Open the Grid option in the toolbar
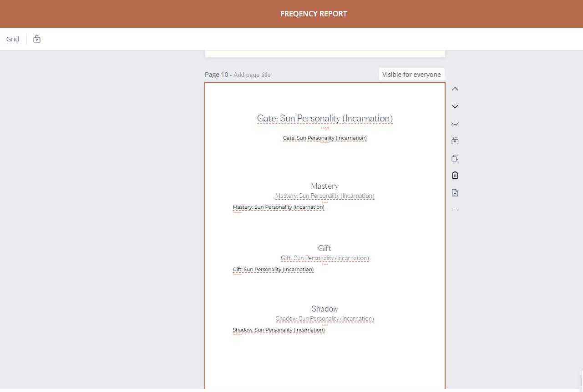The width and height of the screenshot is (583, 392). [x=13, y=39]
